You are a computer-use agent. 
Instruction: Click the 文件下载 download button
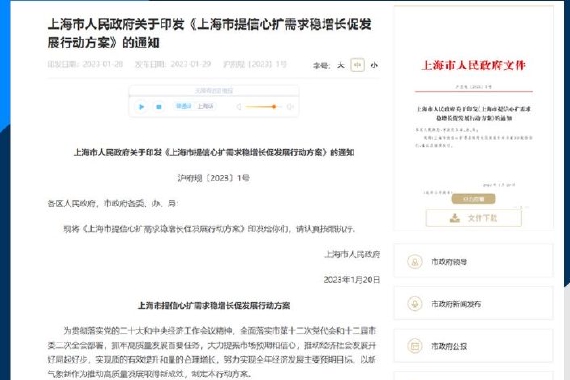tap(474, 218)
